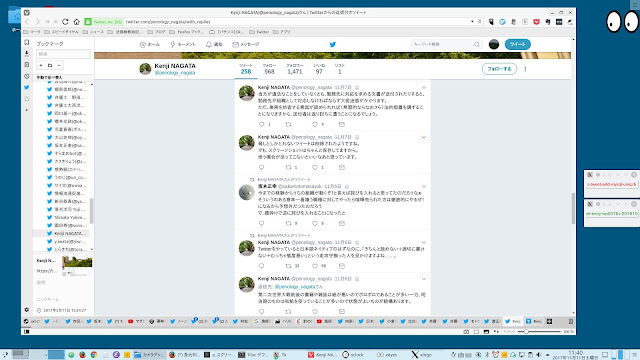Viewport: 640px width, 360px height.
Task: Open ニュース bookmark folder on bookmarks bar
Action: (x=93, y=32)
